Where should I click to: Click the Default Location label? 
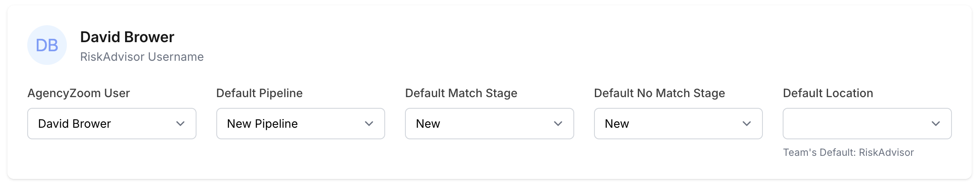(x=828, y=93)
